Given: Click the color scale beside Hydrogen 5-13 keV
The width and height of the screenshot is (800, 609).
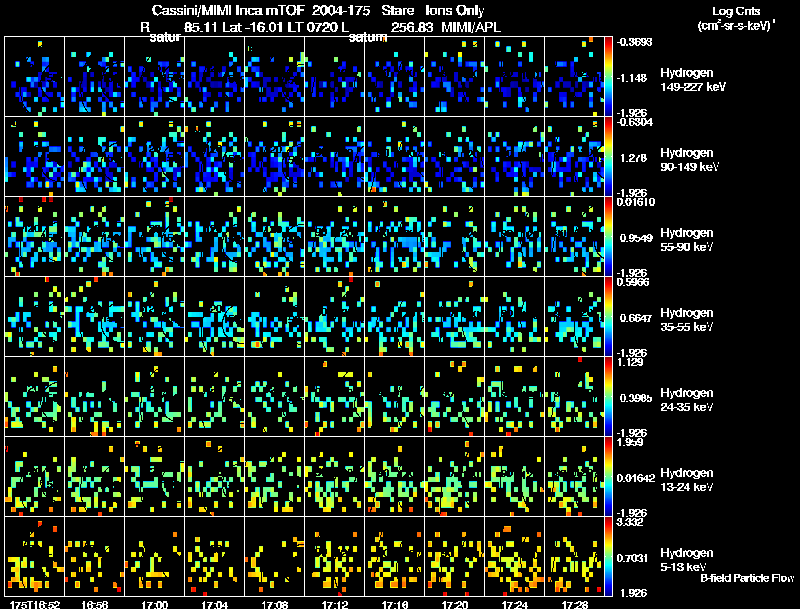Looking at the screenshot, I should 608,556.
